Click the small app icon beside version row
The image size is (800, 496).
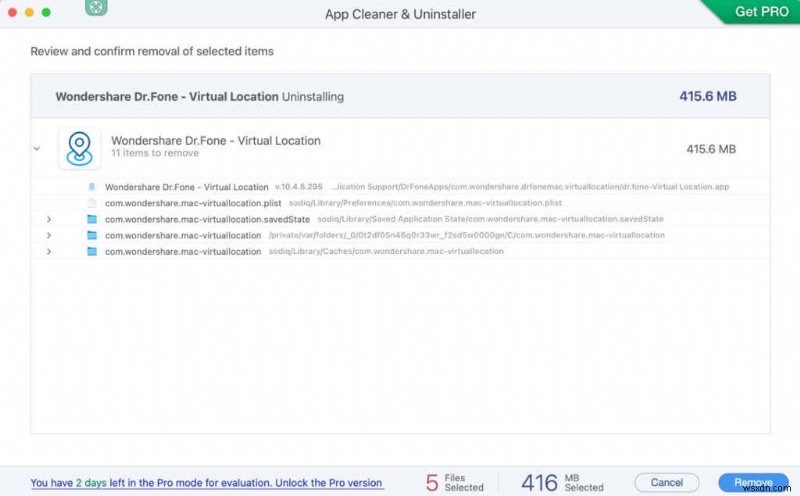[92, 187]
